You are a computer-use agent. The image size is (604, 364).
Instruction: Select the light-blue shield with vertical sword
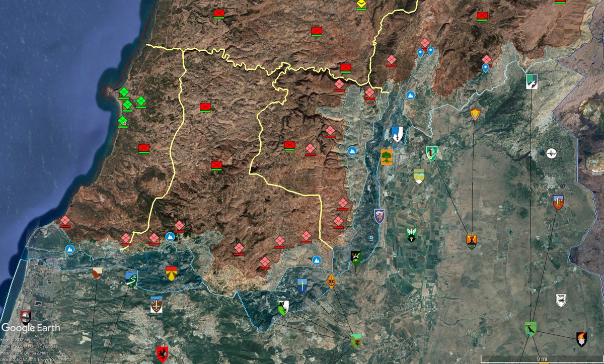point(302,285)
